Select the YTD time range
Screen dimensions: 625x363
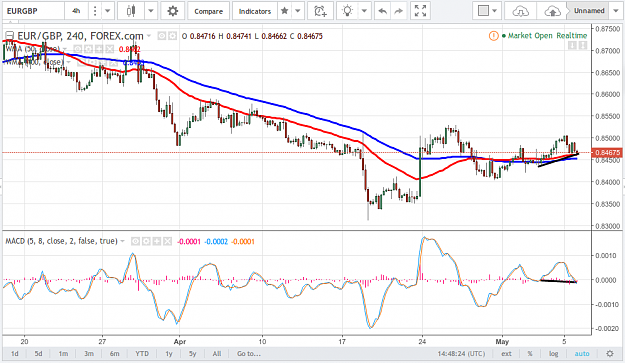[142, 353]
